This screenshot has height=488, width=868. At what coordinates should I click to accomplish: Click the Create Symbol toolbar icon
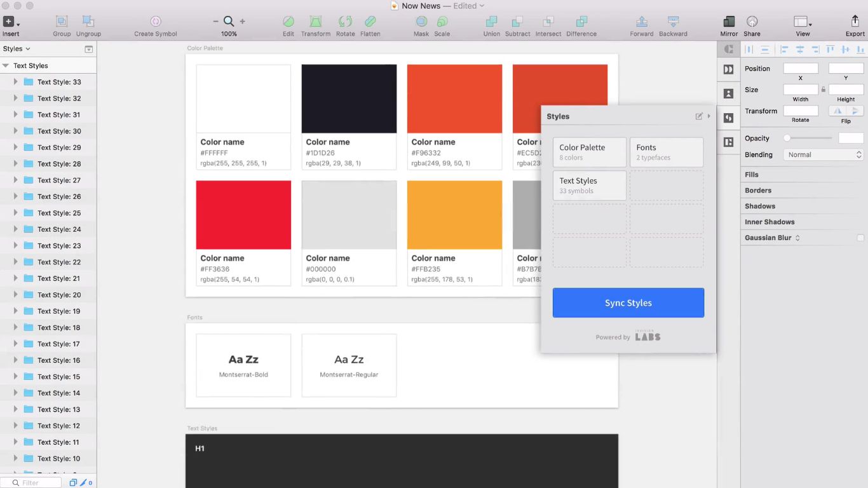point(156,22)
